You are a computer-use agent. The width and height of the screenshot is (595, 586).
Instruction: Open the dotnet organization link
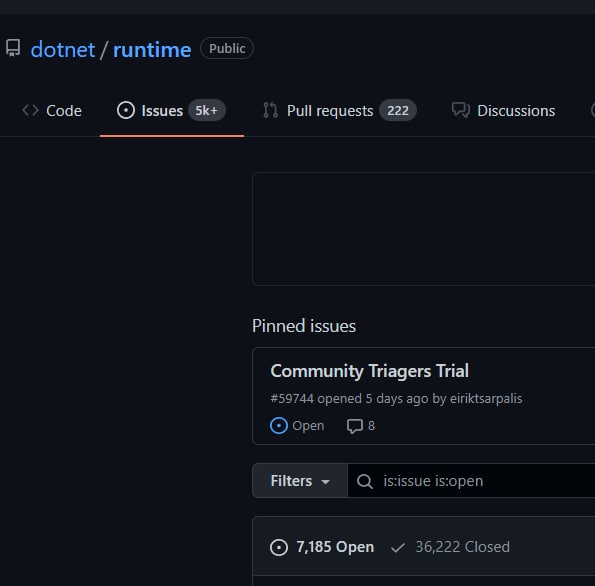63,49
